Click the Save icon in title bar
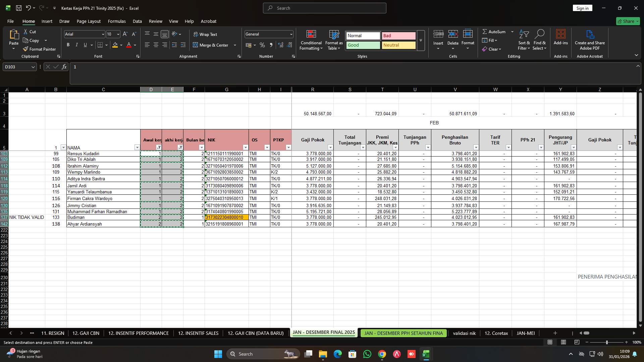 pyautogui.click(x=19, y=8)
